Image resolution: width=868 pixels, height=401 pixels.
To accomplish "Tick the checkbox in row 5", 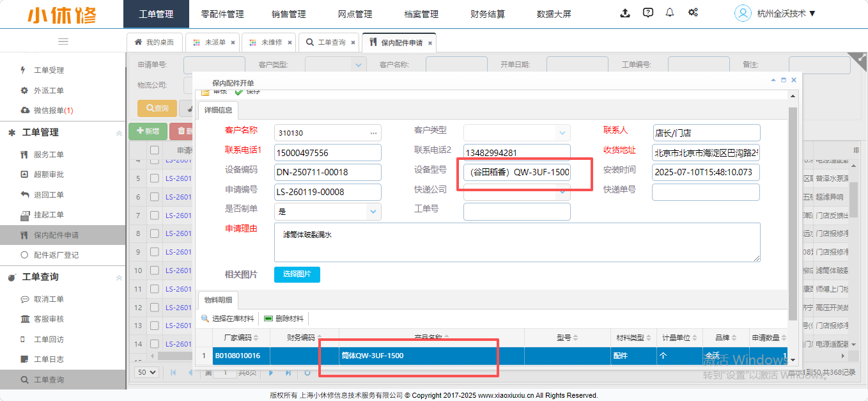I will click(154, 179).
